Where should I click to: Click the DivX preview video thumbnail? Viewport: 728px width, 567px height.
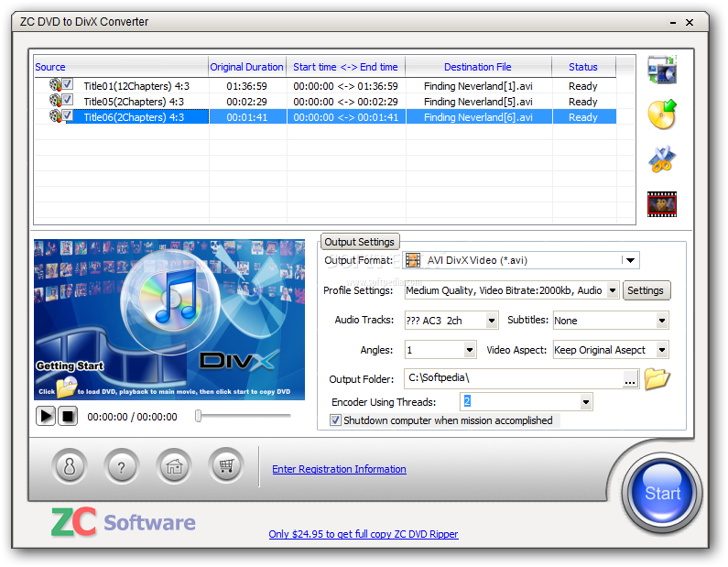(169, 320)
